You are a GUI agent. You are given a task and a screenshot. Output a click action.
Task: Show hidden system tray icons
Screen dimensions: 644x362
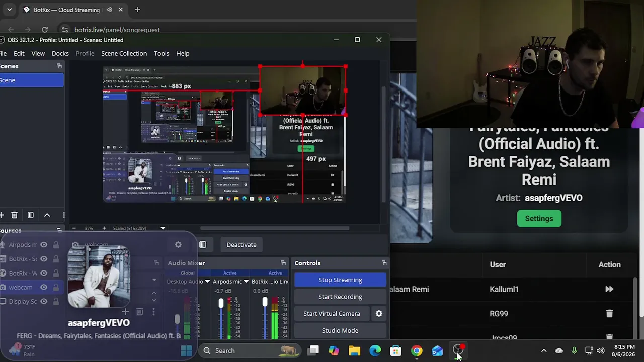click(x=544, y=351)
